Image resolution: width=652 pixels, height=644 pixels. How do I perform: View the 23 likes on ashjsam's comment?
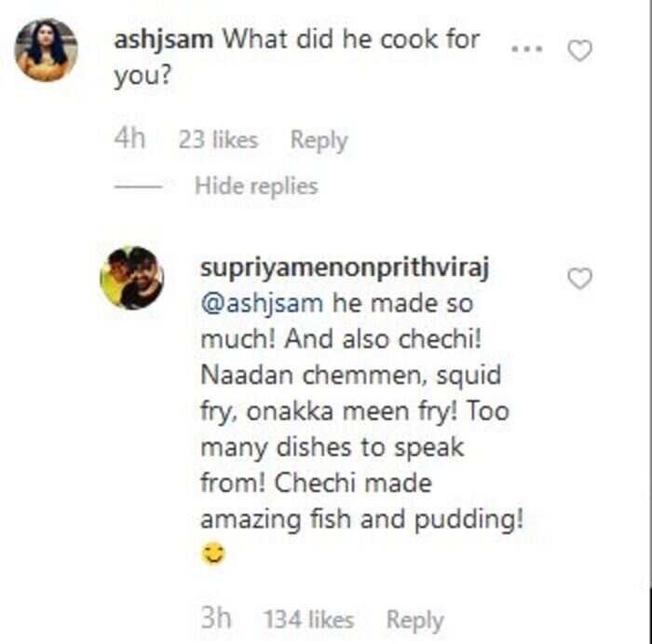pos(218,140)
